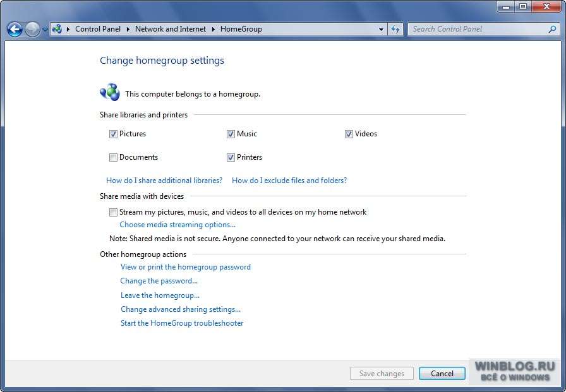Click 'This computer belongs to a homegroup.' text
This screenshot has height=392, width=566.
193,94
